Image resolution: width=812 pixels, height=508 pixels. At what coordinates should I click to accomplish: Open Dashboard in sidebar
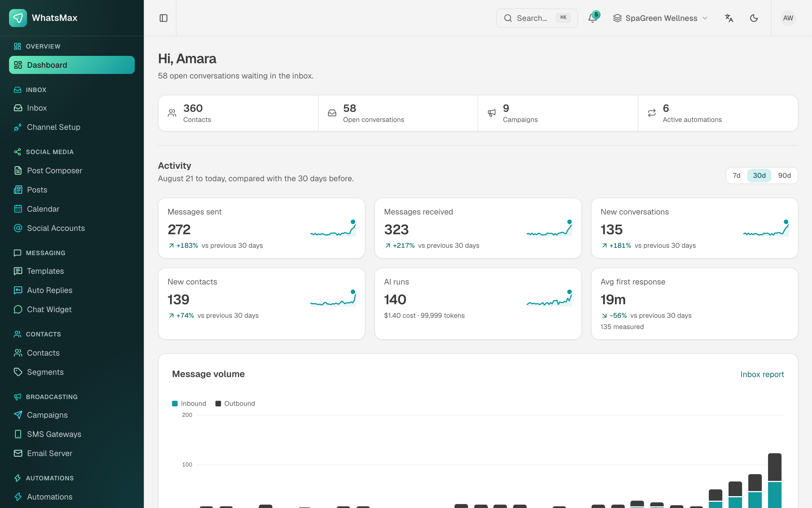coord(72,65)
